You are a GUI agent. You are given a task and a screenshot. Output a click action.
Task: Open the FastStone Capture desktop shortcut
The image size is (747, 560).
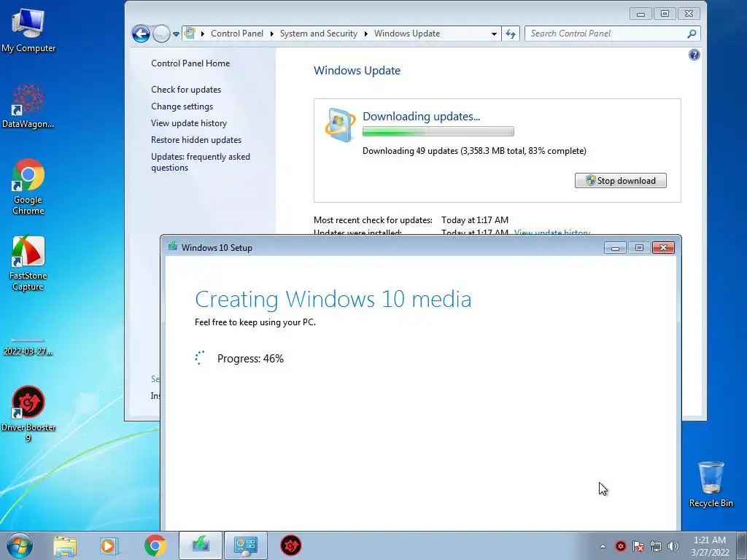click(x=28, y=262)
